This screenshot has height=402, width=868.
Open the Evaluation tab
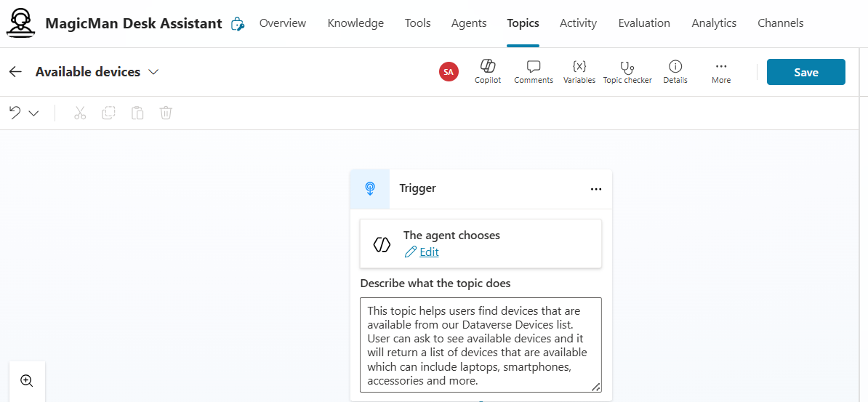click(x=644, y=23)
